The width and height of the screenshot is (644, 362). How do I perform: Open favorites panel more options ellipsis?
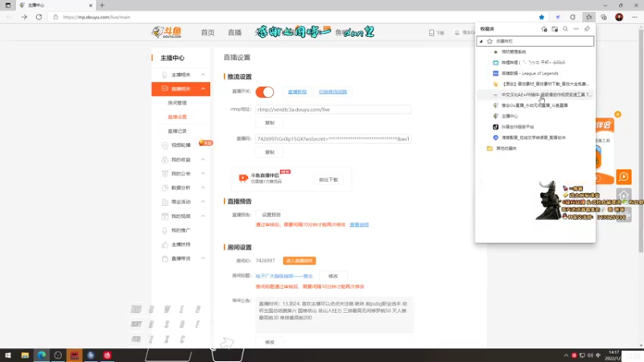tap(576, 29)
